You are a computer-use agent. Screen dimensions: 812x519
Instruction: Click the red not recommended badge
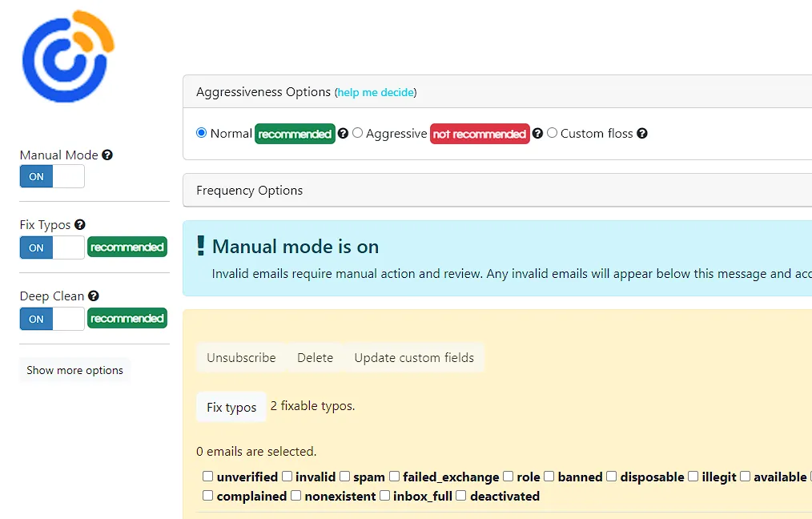[x=480, y=134]
